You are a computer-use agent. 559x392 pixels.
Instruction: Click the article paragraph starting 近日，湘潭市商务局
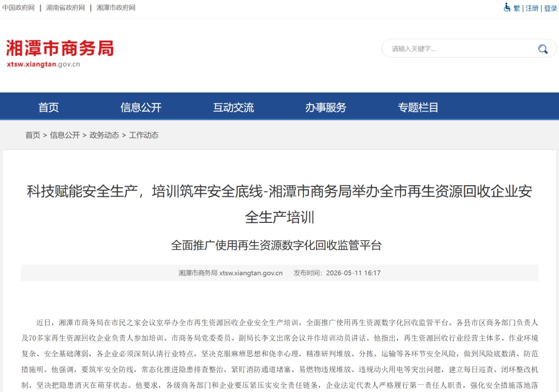pyautogui.click(x=279, y=354)
